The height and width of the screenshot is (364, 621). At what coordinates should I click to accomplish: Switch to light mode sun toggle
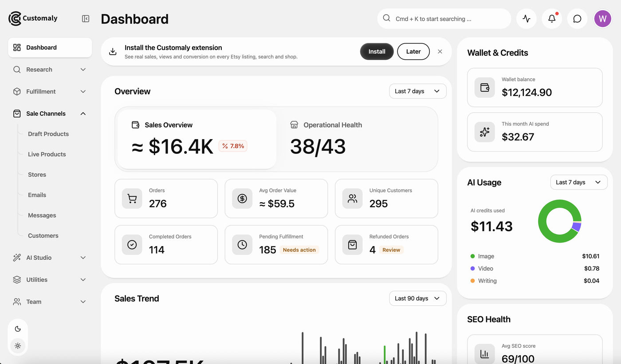18,346
